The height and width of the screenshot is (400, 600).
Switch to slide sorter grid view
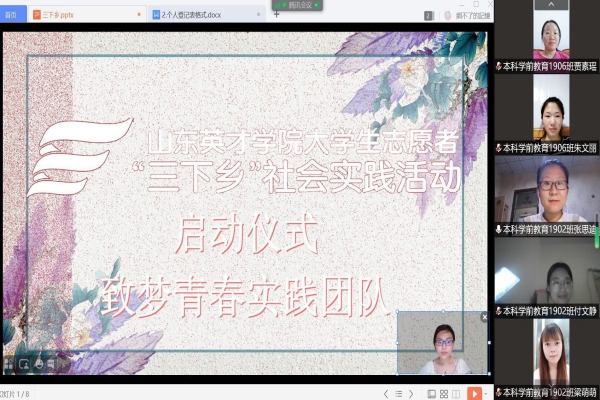tap(444, 394)
